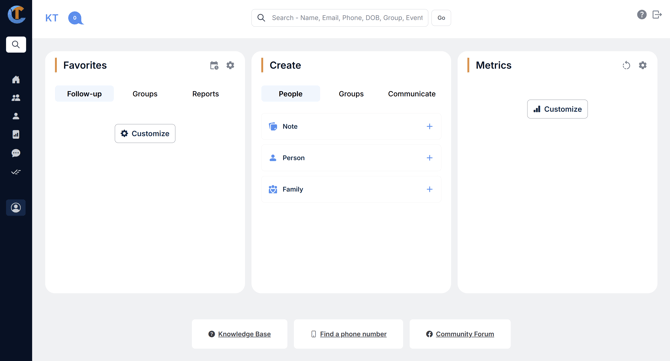Click the top search input field
This screenshot has height=361, width=670.
(340, 18)
